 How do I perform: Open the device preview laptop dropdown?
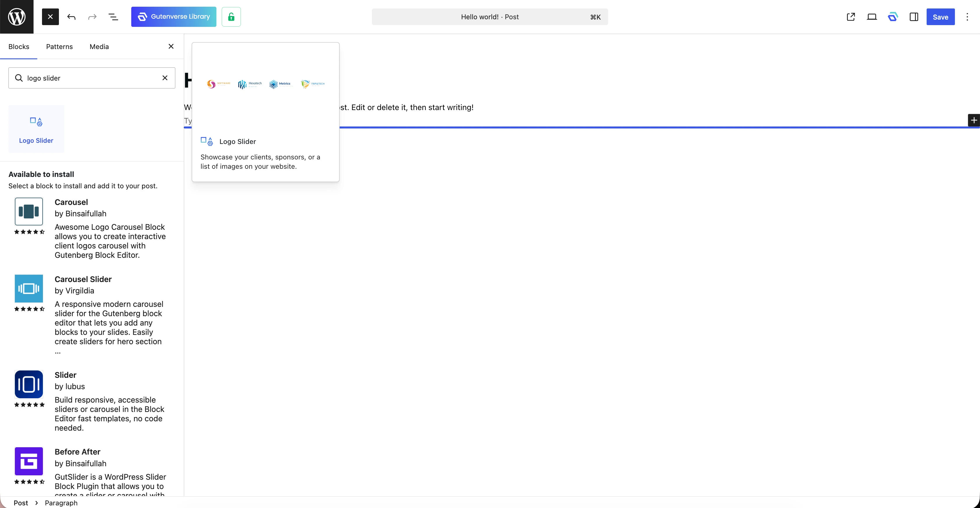pyautogui.click(x=872, y=17)
